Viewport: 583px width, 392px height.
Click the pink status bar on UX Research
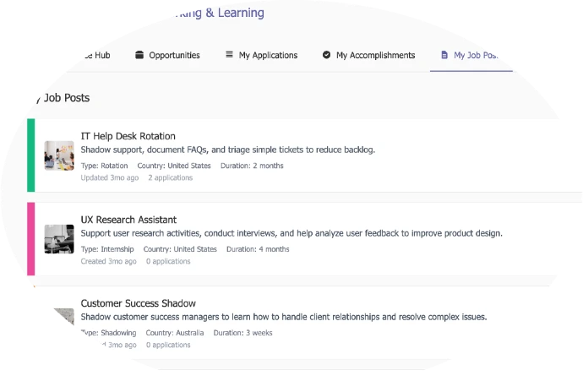(x=31, y=238)
